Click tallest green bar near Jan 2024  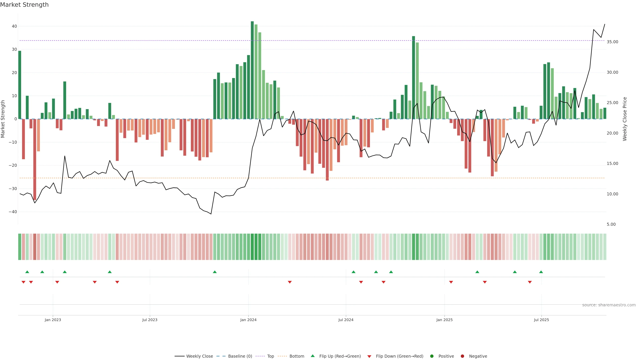(252, 70)
